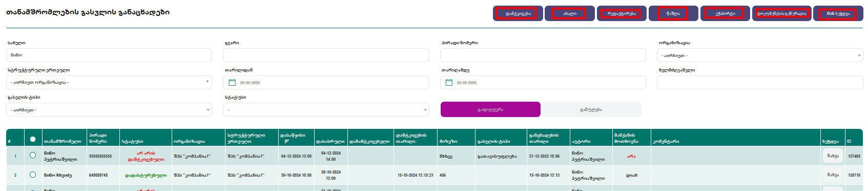This screenshot has height=191, width=868.
Task: Click დიახ in მანქანის მოთხოვნა column
Action: point(631,175)
